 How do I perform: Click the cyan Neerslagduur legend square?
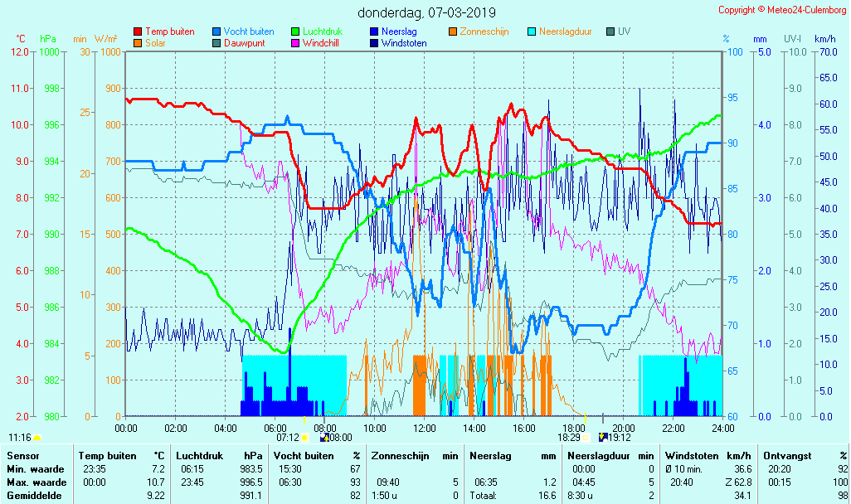[532, 31]
